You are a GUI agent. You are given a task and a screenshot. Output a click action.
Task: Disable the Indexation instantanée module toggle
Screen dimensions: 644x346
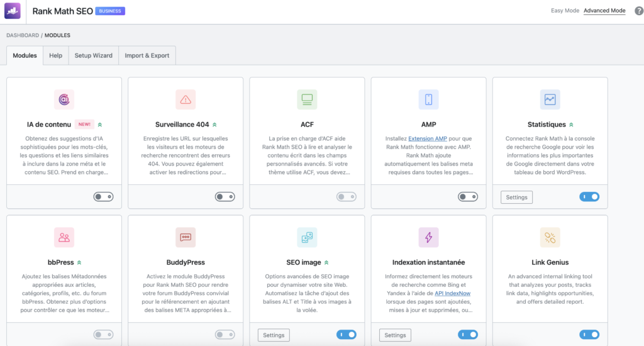tap(468, 335)
